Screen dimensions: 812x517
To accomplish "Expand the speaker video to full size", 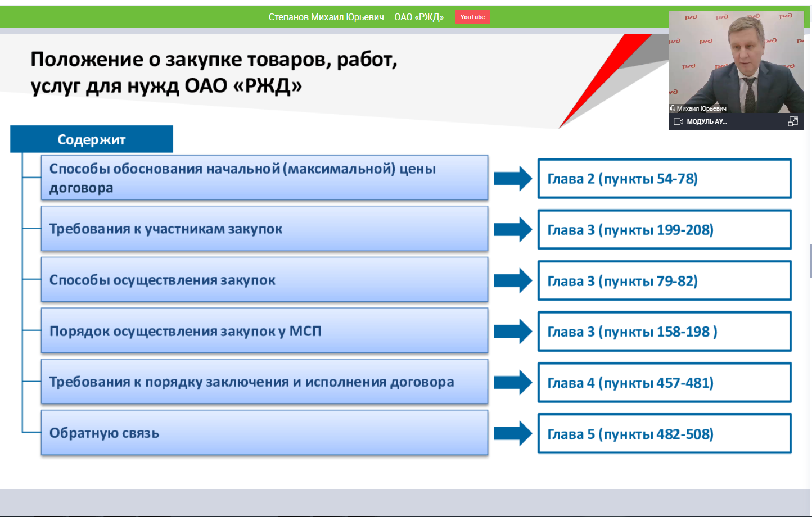I will [793, 121].
